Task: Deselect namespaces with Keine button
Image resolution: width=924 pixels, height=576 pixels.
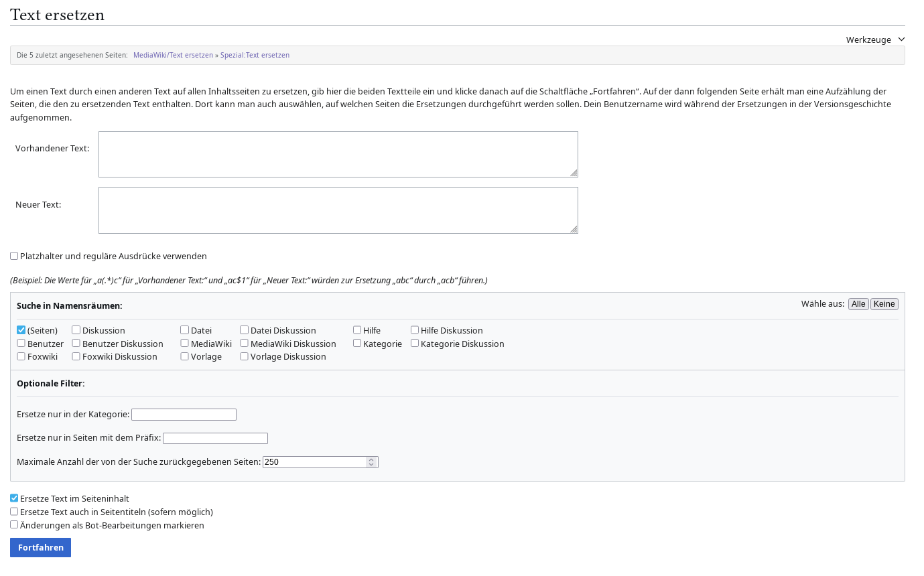Action: click(884, 304)
